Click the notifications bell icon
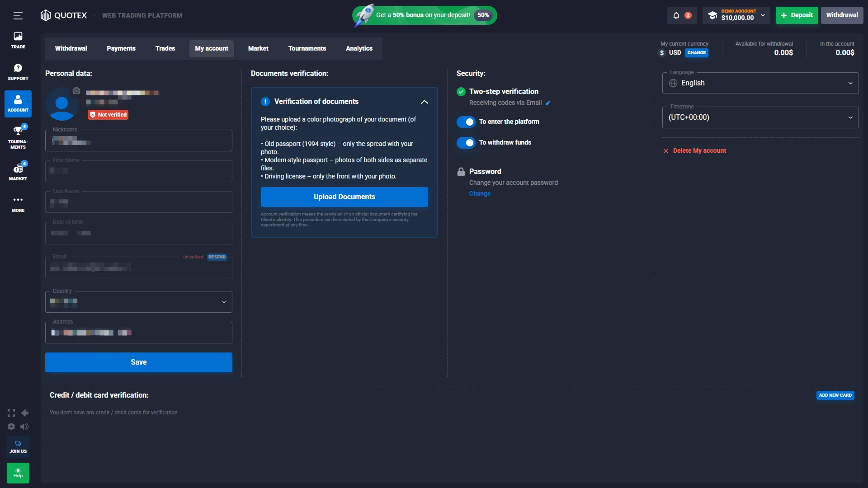The height and width of the screenshot is (488, 868). (676, 15)
